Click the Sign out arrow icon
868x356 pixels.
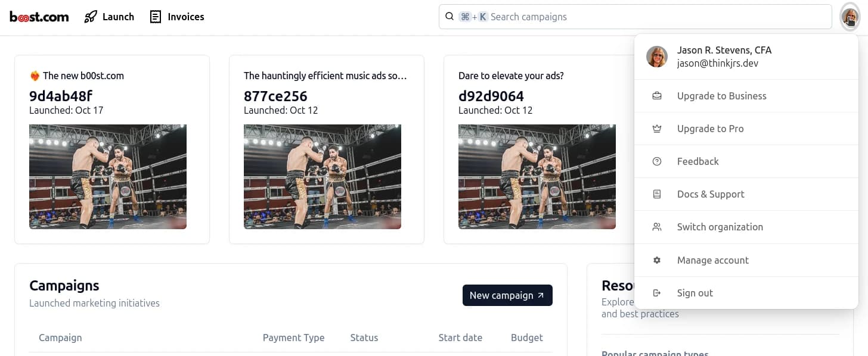coord(657,293)
